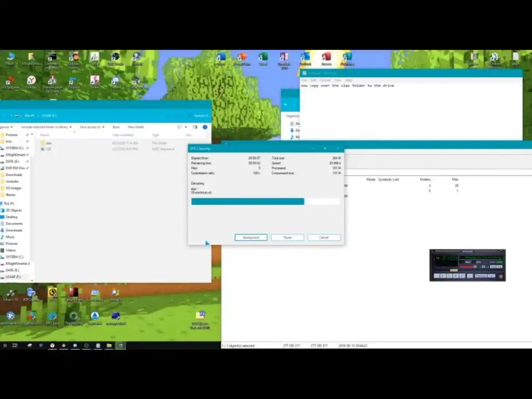Click the Folders column header in 7-Zip window
This screenshot has height=399, width=532.
coord(425,179)
